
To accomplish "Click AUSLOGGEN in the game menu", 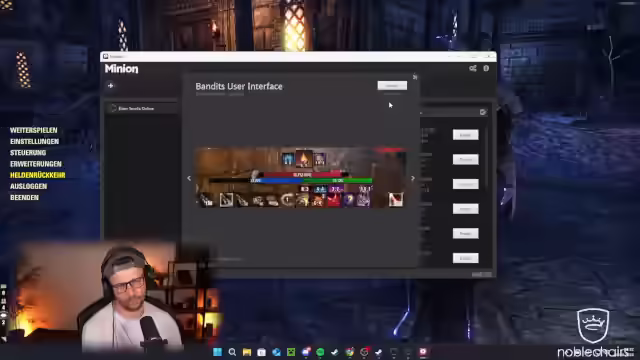I will (28, 187).
